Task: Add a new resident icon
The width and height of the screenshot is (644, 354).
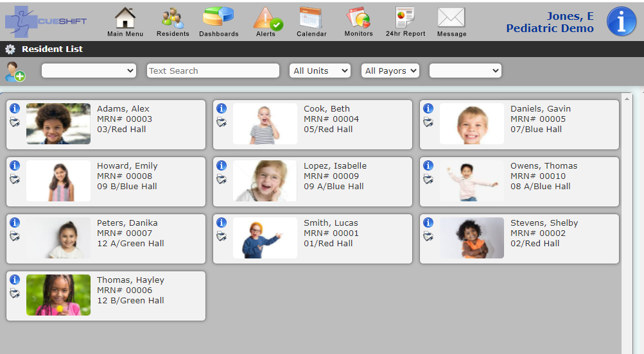Action: click(x=15, y=72)
